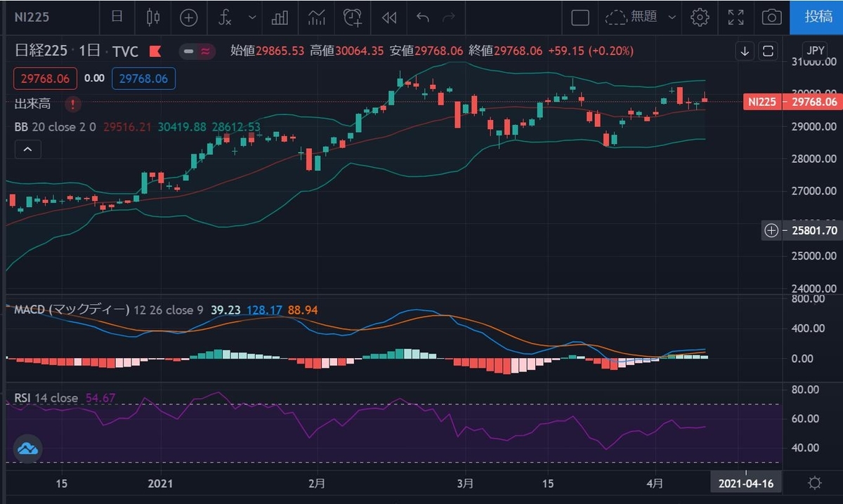Click the BB basis value 29516.21
843x504 pixels.
click(x=127, y=127)
